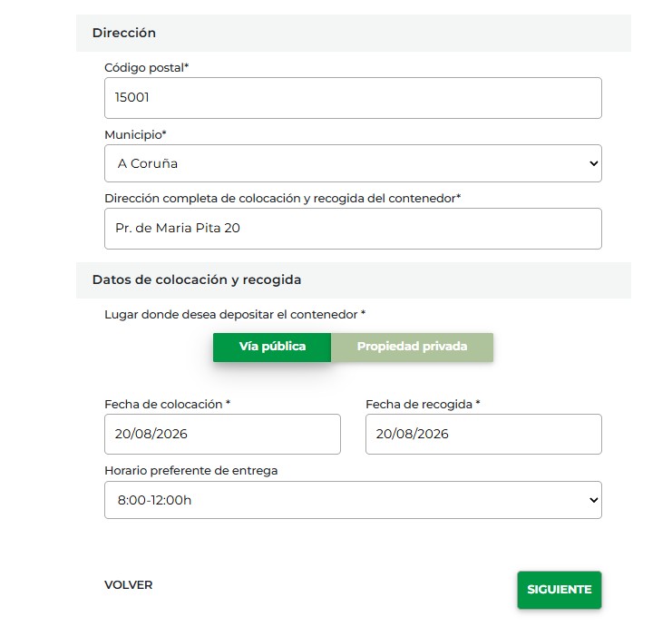The image size is (672, 627).
Task: Click the Código postal field containing 15001
Action: 353,98
